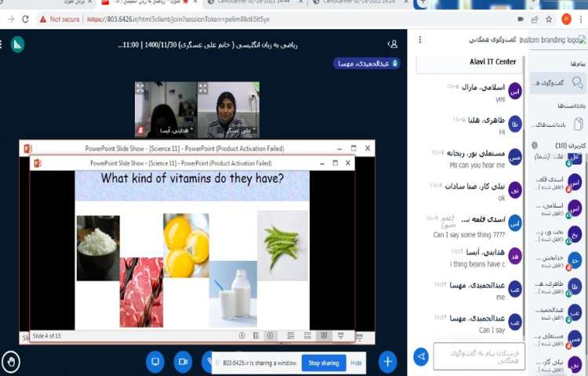The height and width of the screenshot is (376, 588).
Task: Click the see all slides icon between arrows
Action: tap(256, 336)
